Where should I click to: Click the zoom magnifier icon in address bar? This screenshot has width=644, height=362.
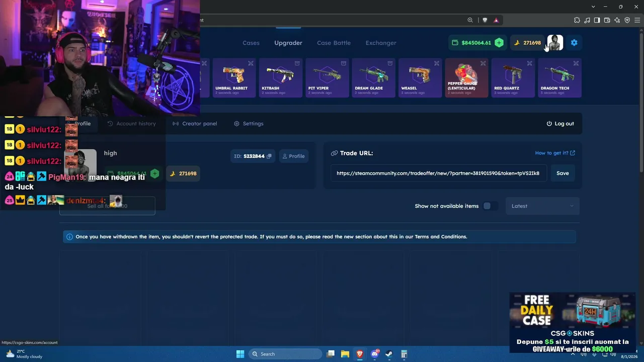pos(470,20)
